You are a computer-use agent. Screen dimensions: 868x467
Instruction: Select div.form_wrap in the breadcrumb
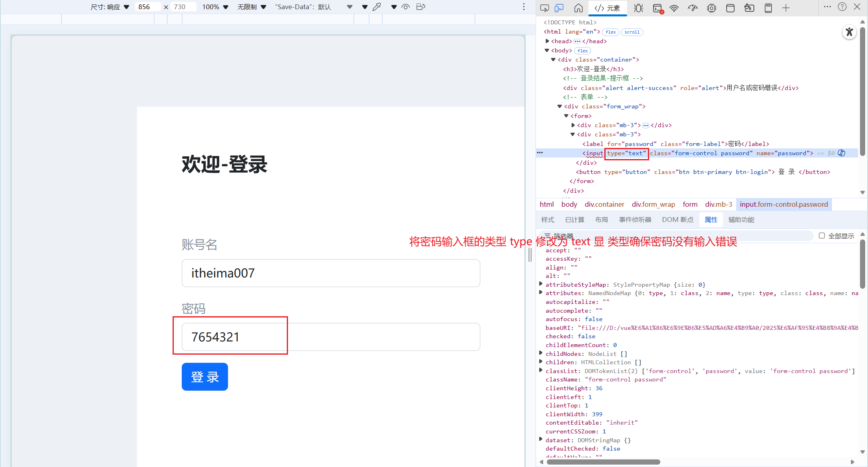pos(653,204)
